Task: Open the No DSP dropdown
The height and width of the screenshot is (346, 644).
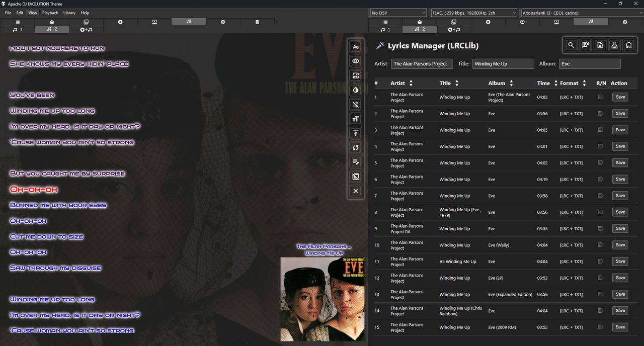Action: pyautogui.click(x=398, y=13)
